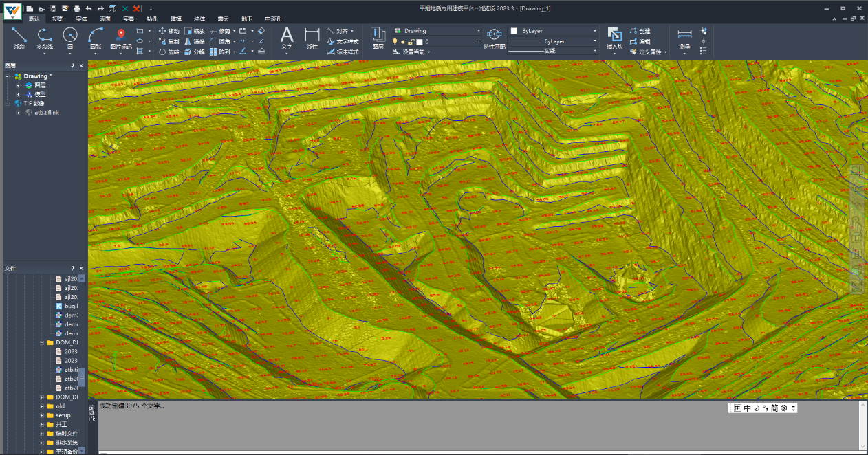
Task: Expand the 图层 tree node
Action: [19, 85]
